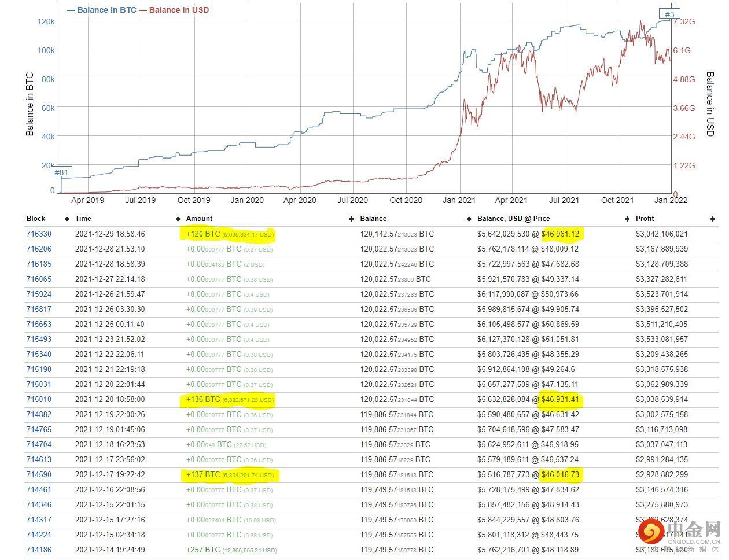729x560 pixels.
Task: Toggle the Balance in USD legend series
Action: [174, 10]
